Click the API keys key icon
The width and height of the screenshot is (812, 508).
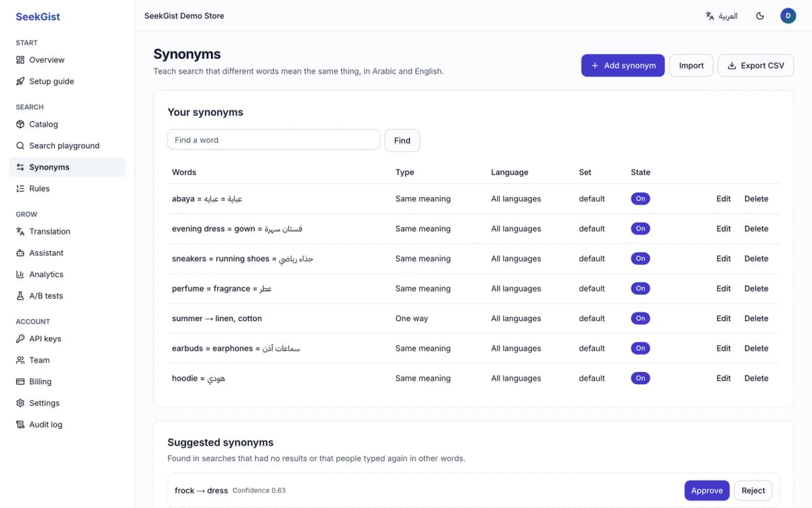[20, 339]
